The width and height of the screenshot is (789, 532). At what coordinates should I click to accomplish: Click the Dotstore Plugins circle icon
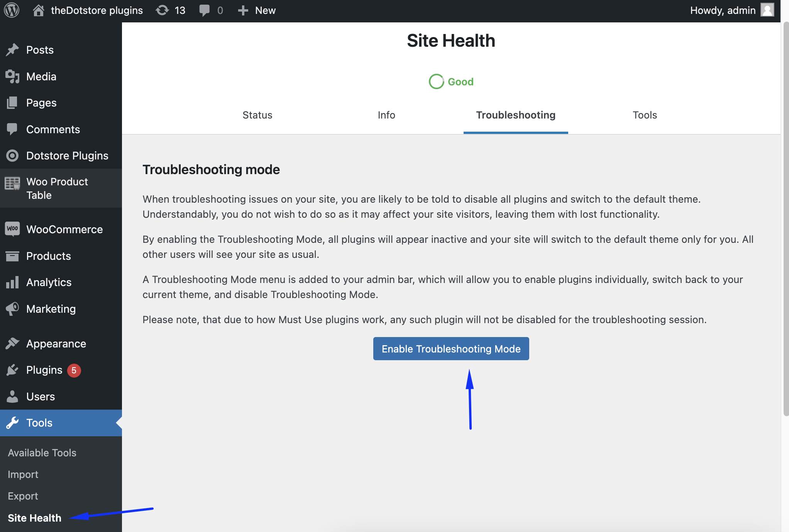pyautogui.click(x=12, y=156)
